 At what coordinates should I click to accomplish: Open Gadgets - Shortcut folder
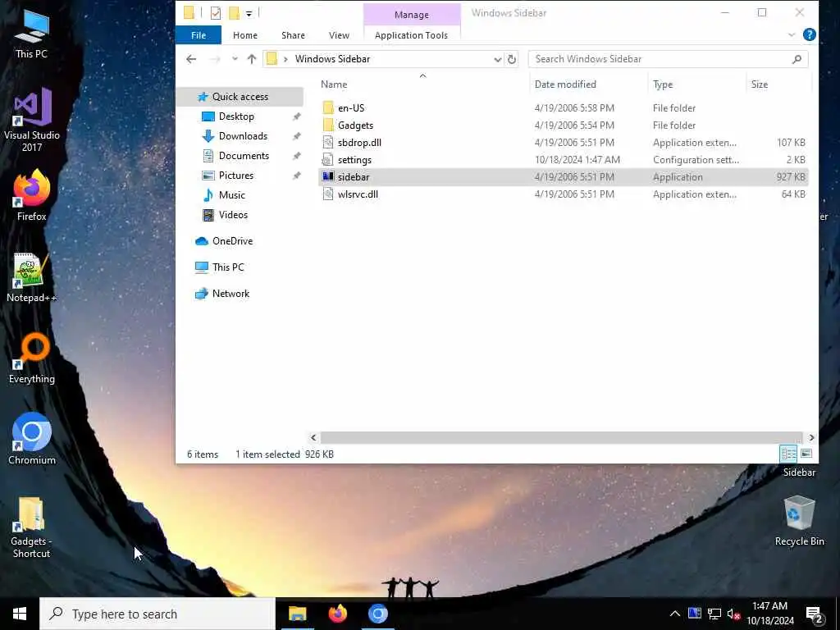coord(31,527)
